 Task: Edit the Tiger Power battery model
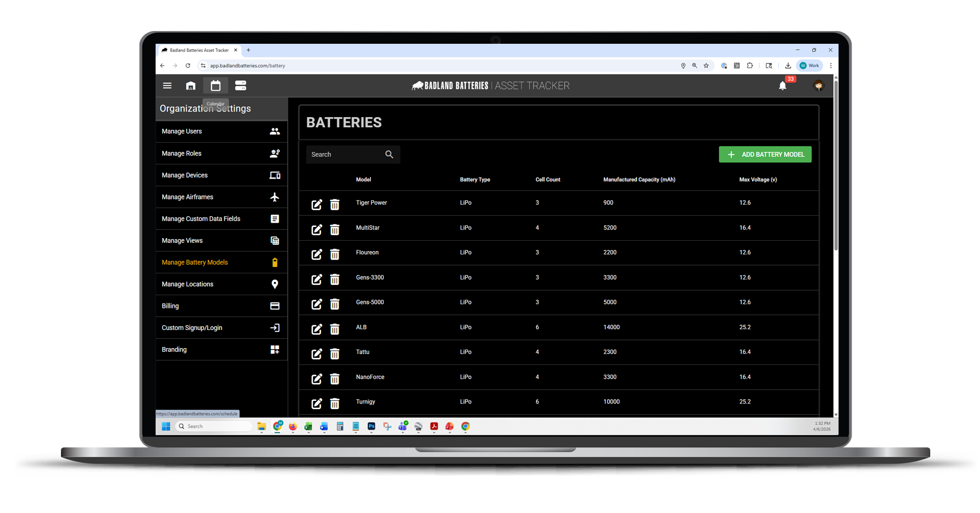(316, 205)
